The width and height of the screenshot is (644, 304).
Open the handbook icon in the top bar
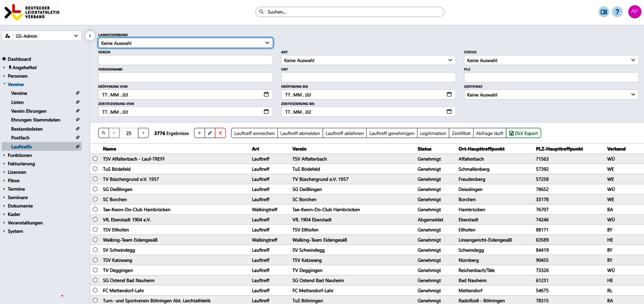click(x=604, y=12)
